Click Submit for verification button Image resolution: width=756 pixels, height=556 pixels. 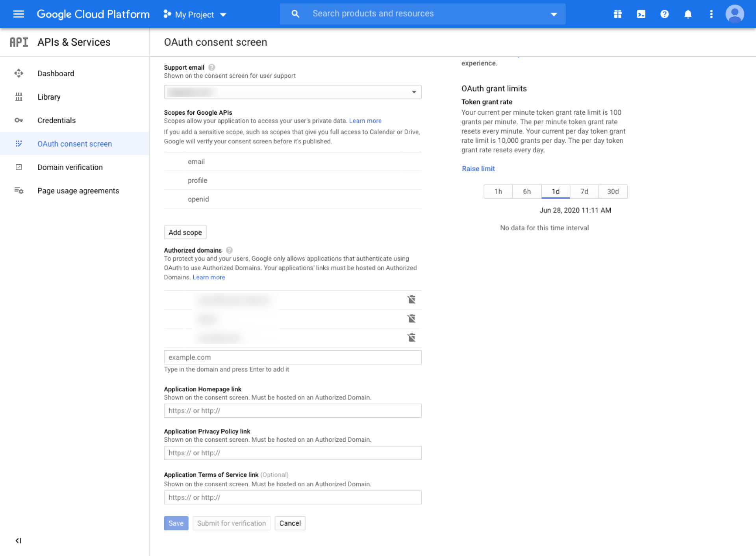[232, 523]
